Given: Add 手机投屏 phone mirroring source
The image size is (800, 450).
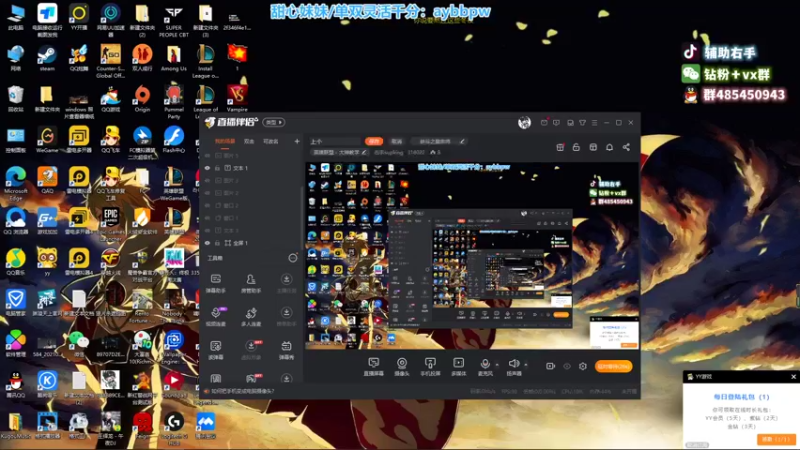Looking at the screenshot, I should pyautogui.click(x=430, y=366).
